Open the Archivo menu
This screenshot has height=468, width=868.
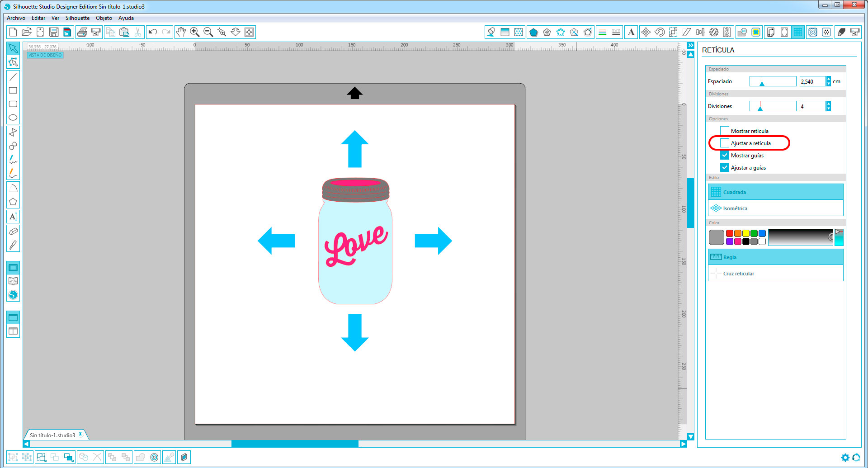click(x=16, y=18)
